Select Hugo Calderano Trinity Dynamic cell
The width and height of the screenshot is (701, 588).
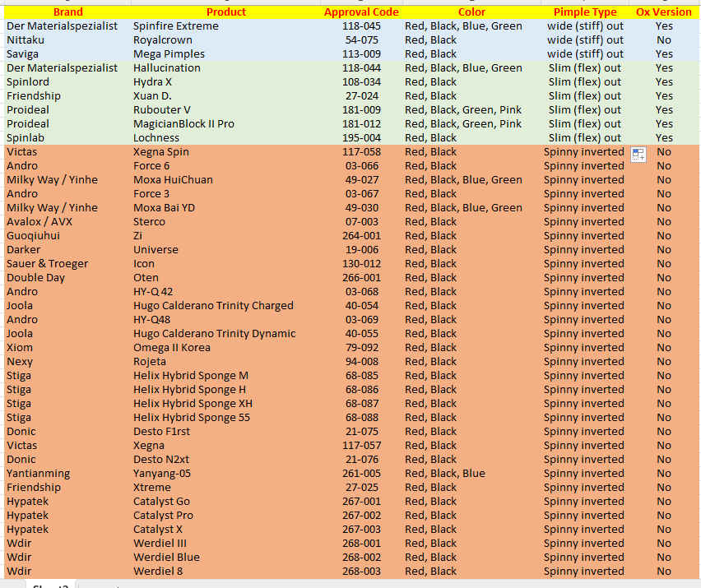click(226, 333)
